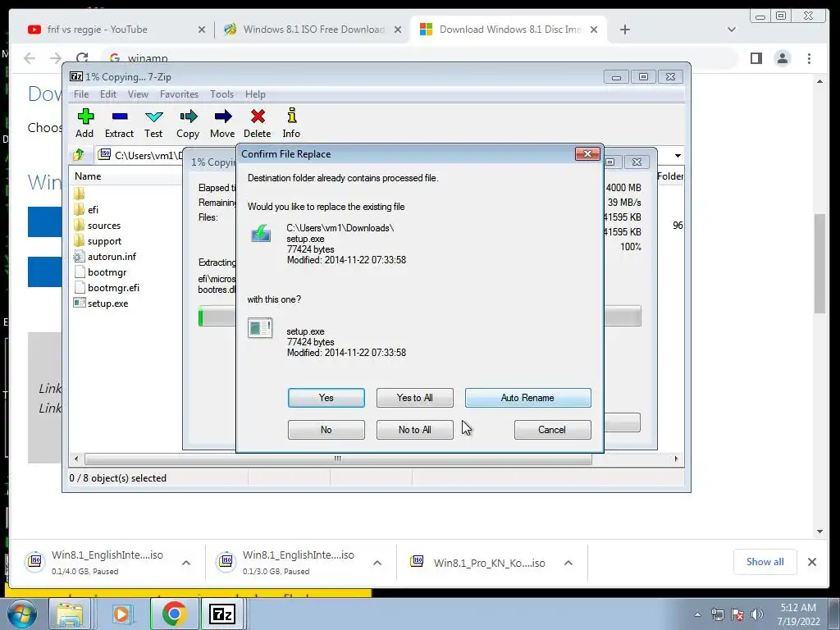Expand options for the 4.0 GB paused download
This screenshot has height=630, width=840.
(186, 563)
